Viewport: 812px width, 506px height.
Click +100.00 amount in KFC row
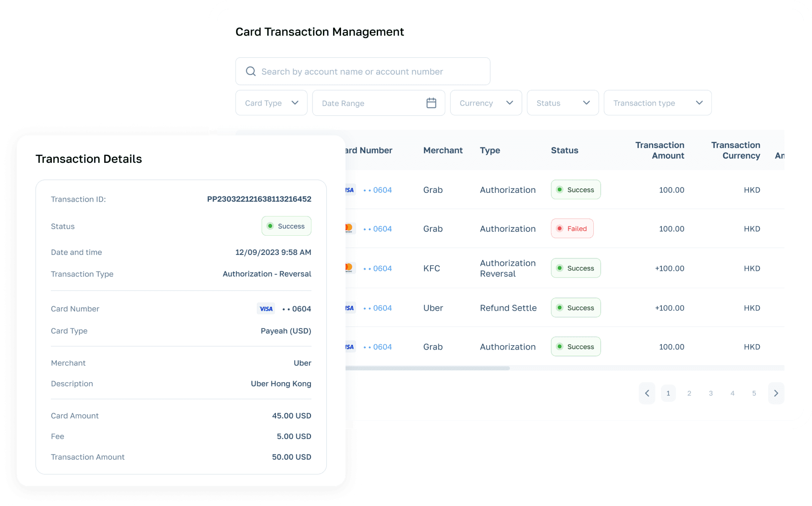pyautogui.click(x=670, y=268)
